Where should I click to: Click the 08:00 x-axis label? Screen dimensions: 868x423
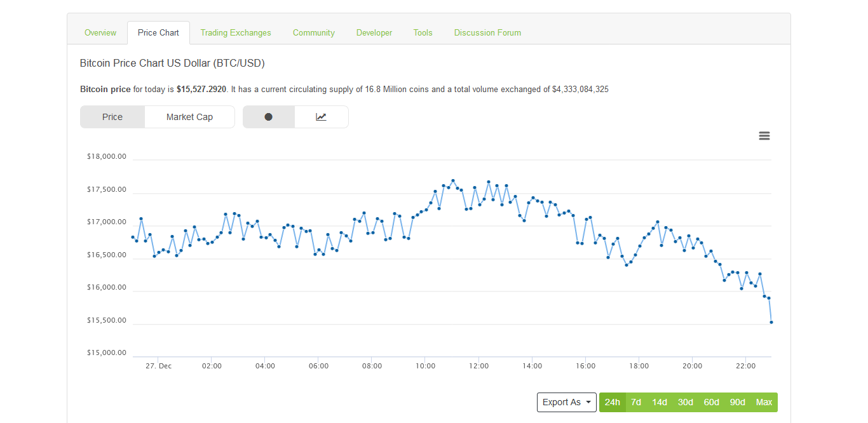pos(372,366)
